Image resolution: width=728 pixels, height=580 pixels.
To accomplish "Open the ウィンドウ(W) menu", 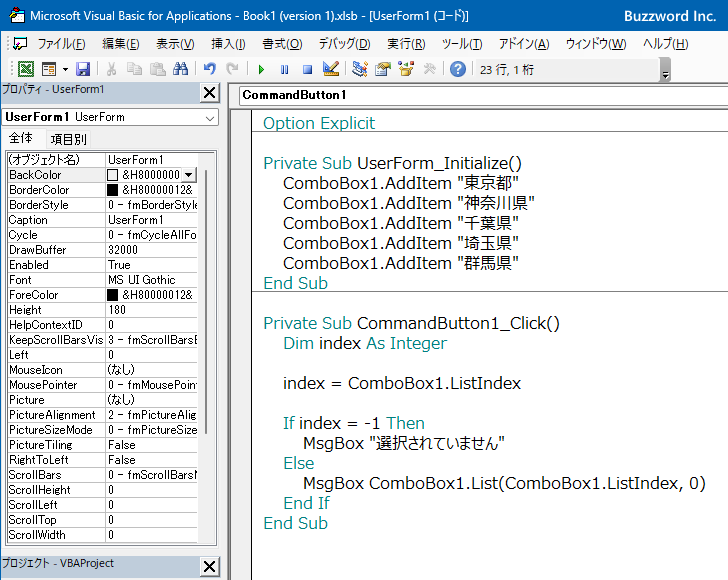I will tap(596, 44).
